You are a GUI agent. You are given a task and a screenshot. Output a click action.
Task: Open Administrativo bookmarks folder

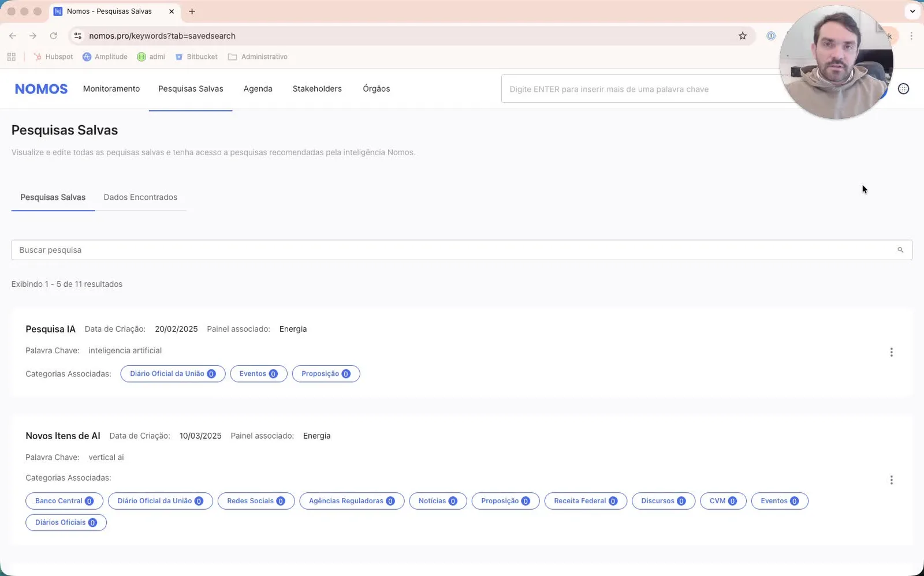(258, 57)
